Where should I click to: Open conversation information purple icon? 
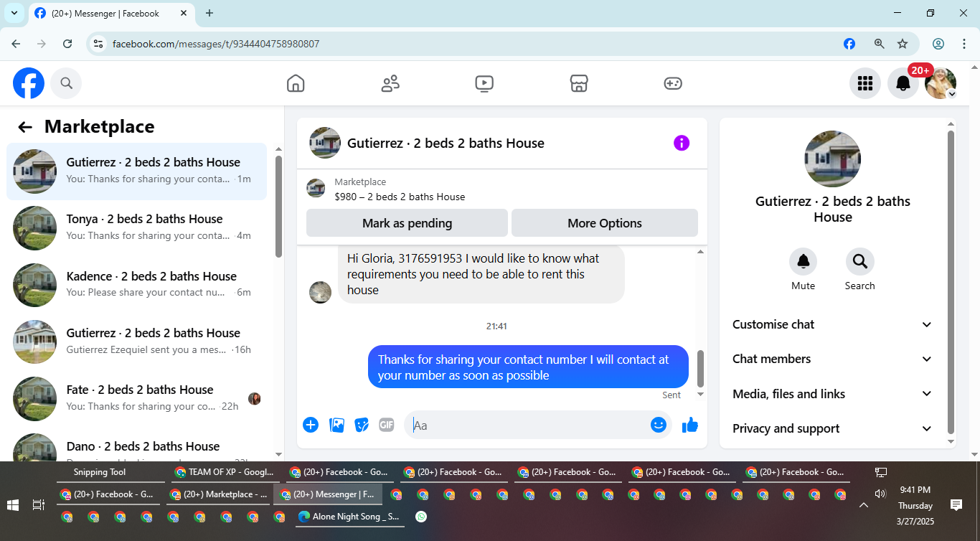pos(682,143)
